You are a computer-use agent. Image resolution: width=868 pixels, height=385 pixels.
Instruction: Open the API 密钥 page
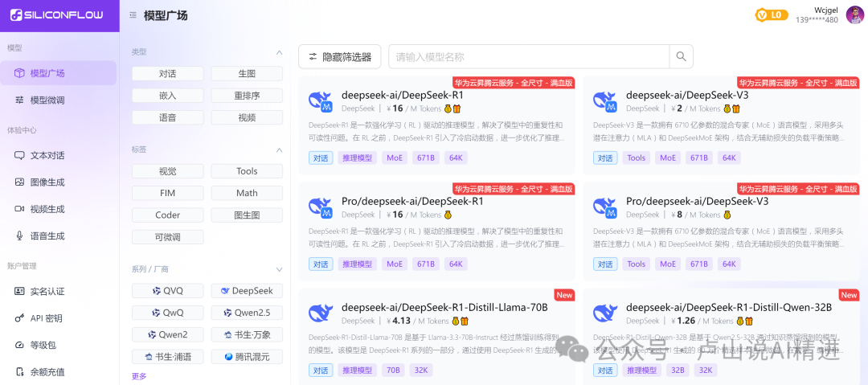click(x=58, y=318)
